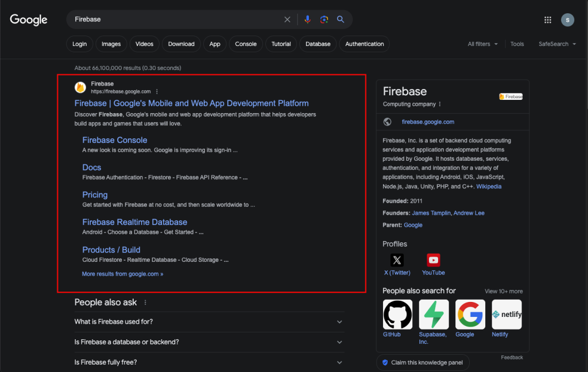Click shield icon on Claim this knowledge panel
Screen dimensions: 588x372
tap(385, 363)
